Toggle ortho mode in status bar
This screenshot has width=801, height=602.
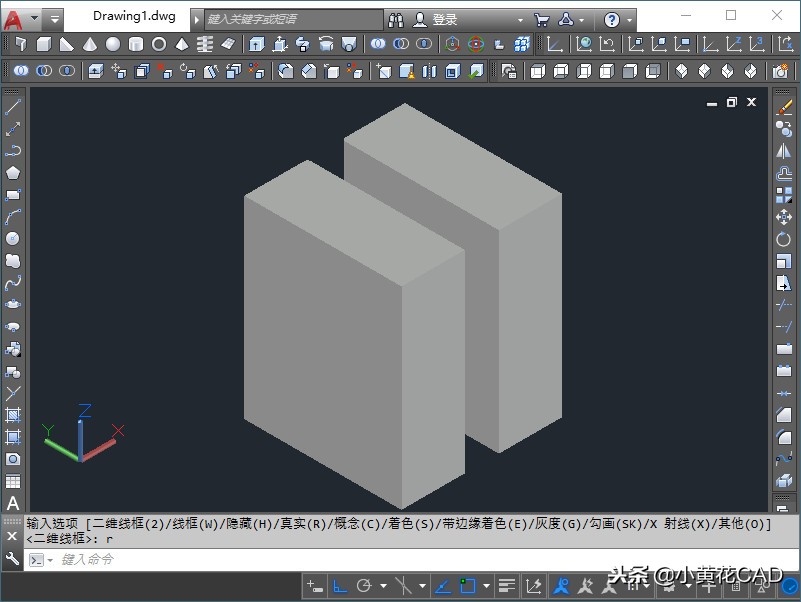pyautogui.click(x=340, y=586)
